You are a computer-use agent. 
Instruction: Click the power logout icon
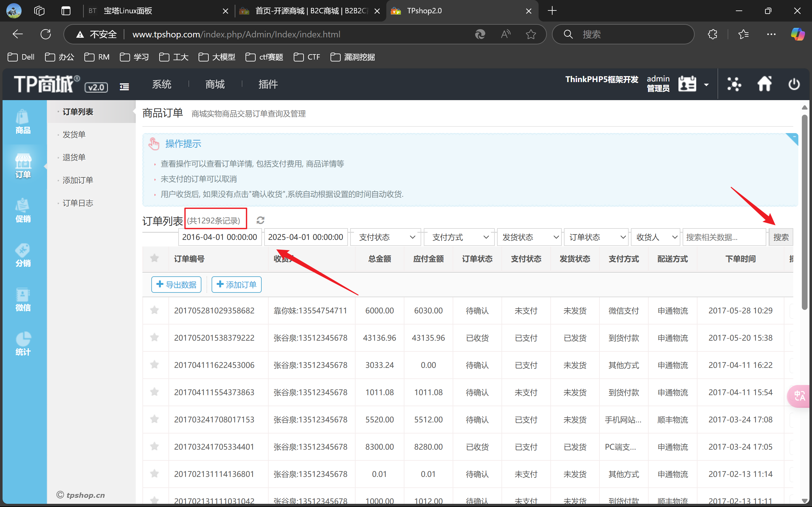(x=794, y=84)
